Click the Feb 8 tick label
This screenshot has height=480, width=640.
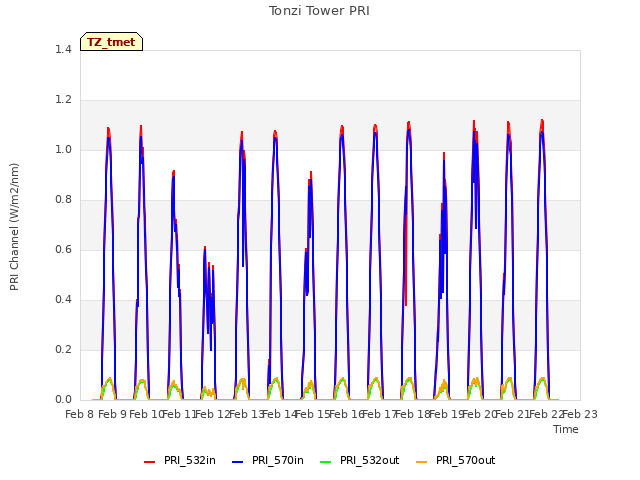(80, 415)
